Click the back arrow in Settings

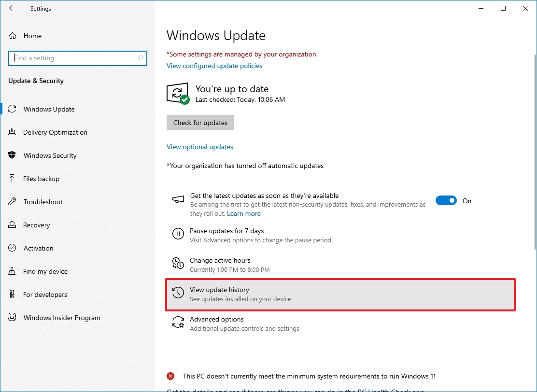(x=12, y=8)
